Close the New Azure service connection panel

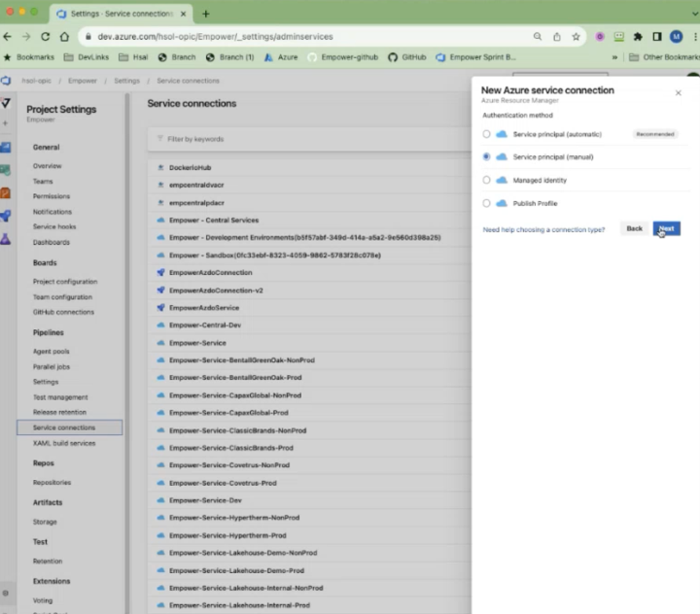[x=678, y=93]
